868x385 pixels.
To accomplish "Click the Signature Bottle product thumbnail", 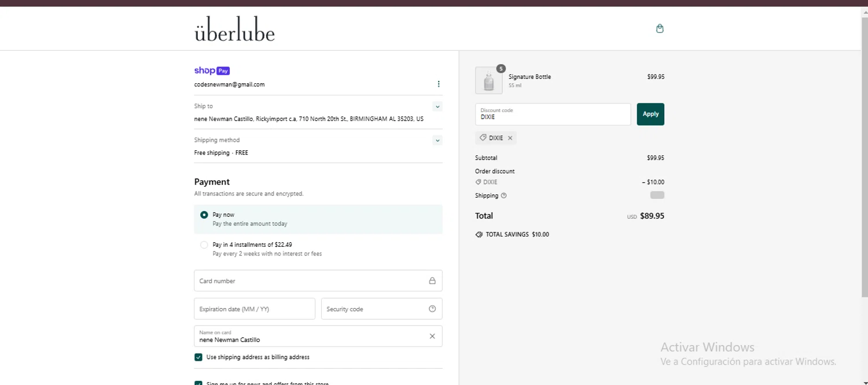I will (489, 80).
